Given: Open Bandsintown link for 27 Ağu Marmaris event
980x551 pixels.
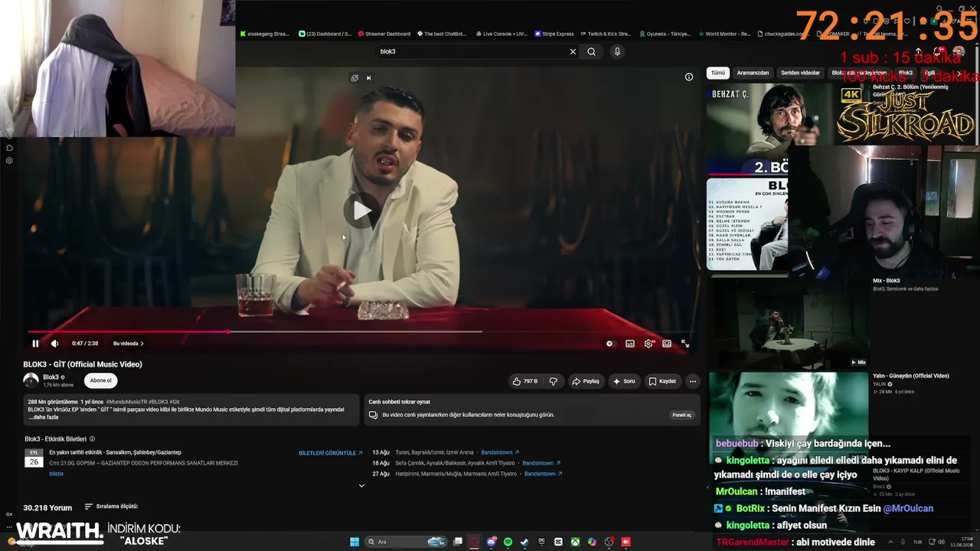Looking at the screenshot, I should click(544, 474).
